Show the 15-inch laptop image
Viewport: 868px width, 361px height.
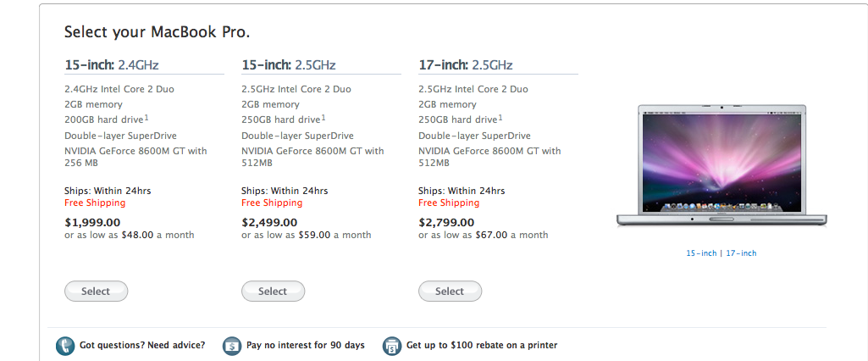tap(701, 253)
